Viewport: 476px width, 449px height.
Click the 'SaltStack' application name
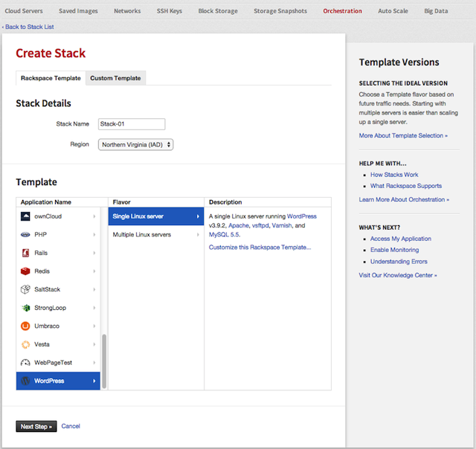pyautogui.click(x=47, y=289)
